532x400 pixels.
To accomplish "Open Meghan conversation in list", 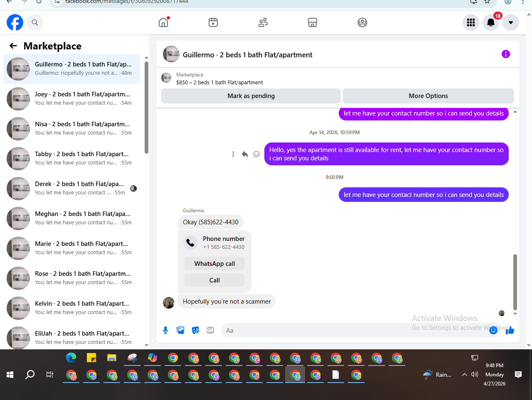I will point(71,218).
